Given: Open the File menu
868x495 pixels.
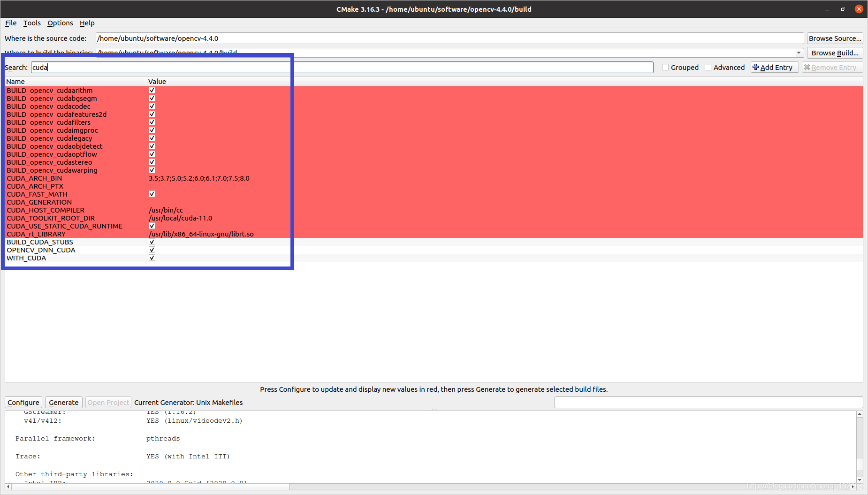Looking at the screenshot, I should click(11, 23).
